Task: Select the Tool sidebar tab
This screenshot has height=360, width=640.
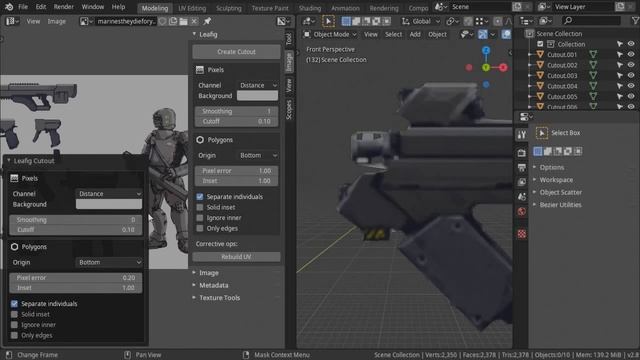Action: click(289, 39)
